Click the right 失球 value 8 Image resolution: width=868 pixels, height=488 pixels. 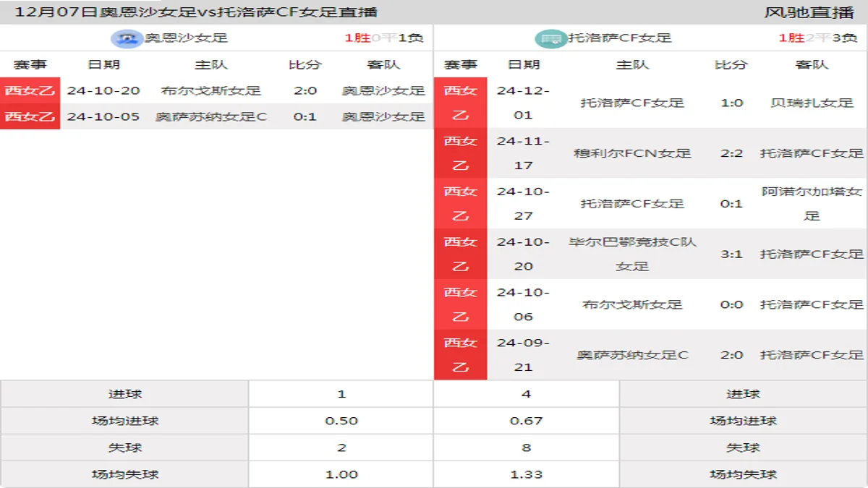(x=526, y=448)
